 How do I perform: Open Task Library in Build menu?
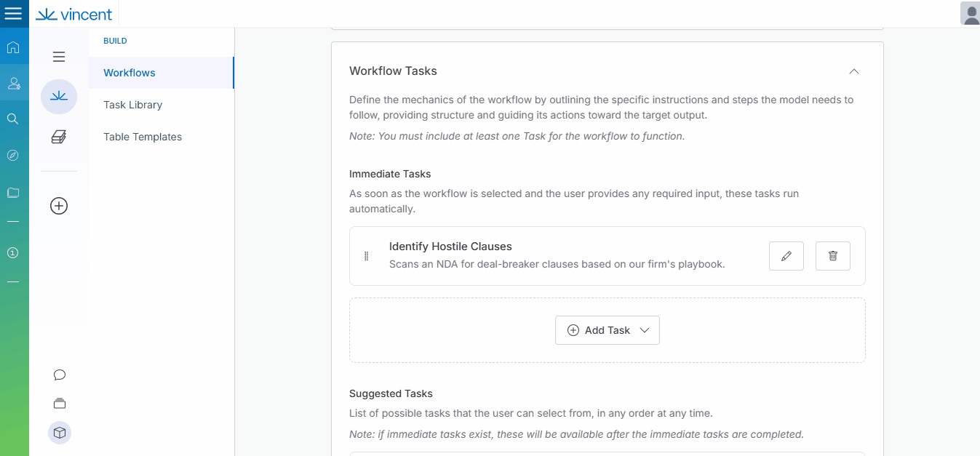point(132,105)
